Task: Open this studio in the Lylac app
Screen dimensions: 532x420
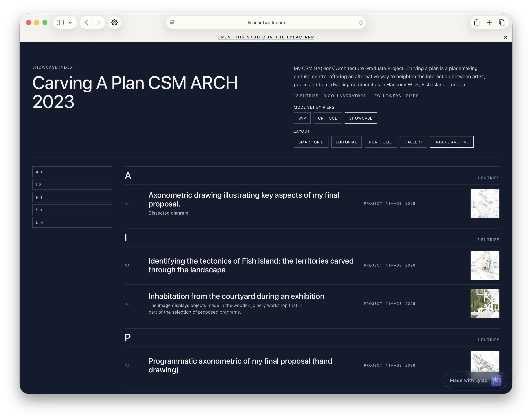Action: point(266,37)
